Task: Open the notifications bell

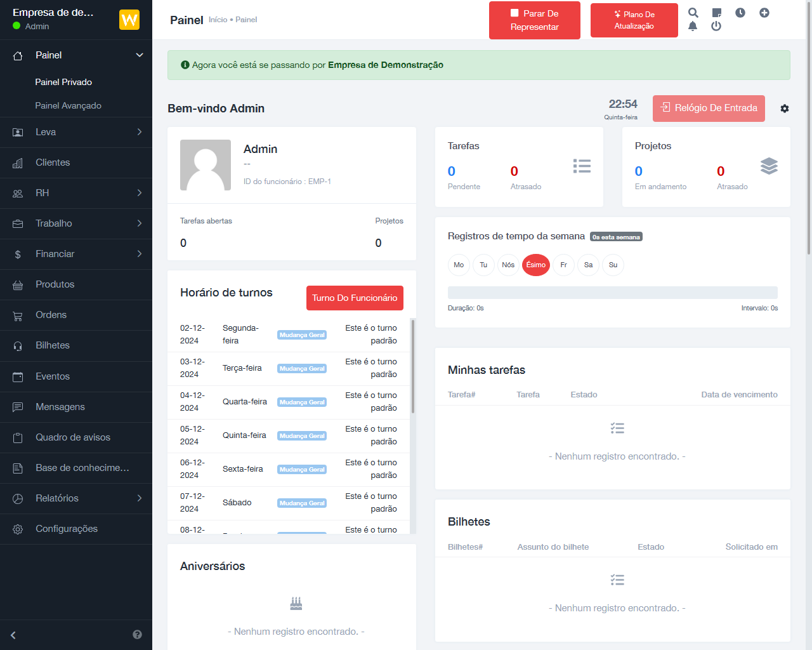Action: tap(693, 26)
